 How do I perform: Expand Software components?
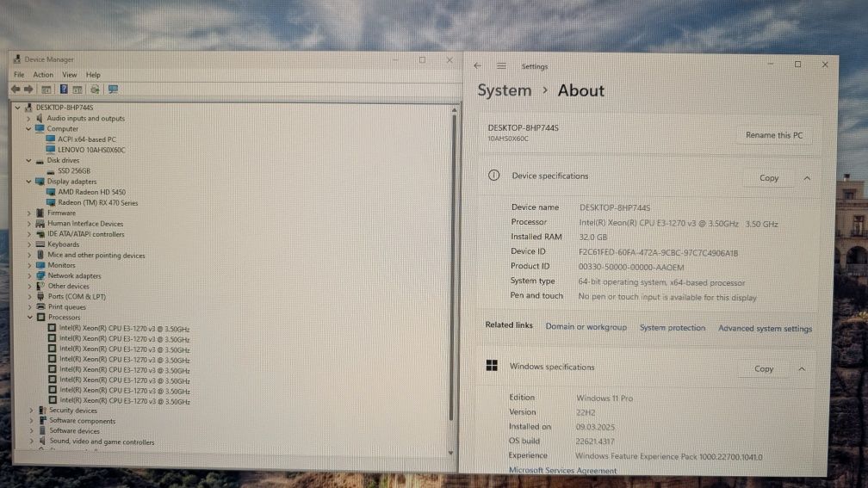point(32,421)
